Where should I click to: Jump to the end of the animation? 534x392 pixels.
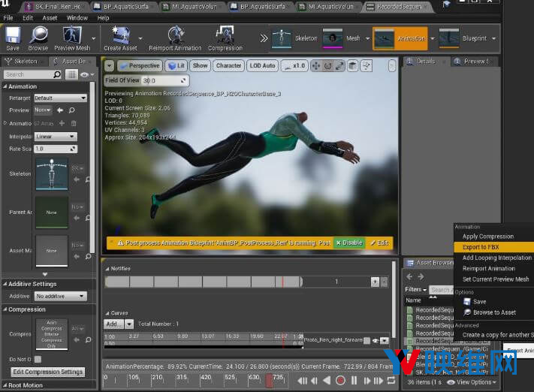click(x=379, y=381)
